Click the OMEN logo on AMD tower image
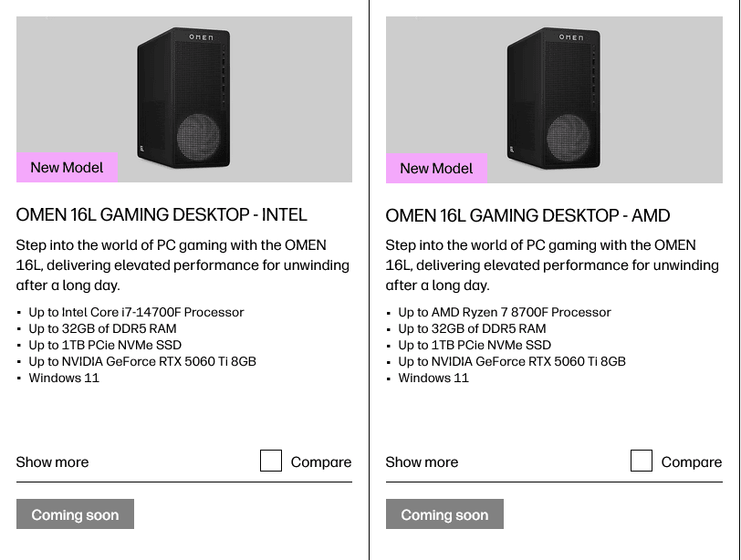The width and height of the screenshot is (741, 560). coord(571,37)
